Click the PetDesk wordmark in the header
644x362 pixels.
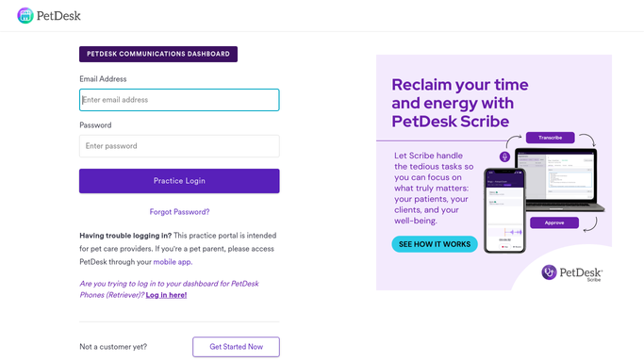click(x=58, y=16)
